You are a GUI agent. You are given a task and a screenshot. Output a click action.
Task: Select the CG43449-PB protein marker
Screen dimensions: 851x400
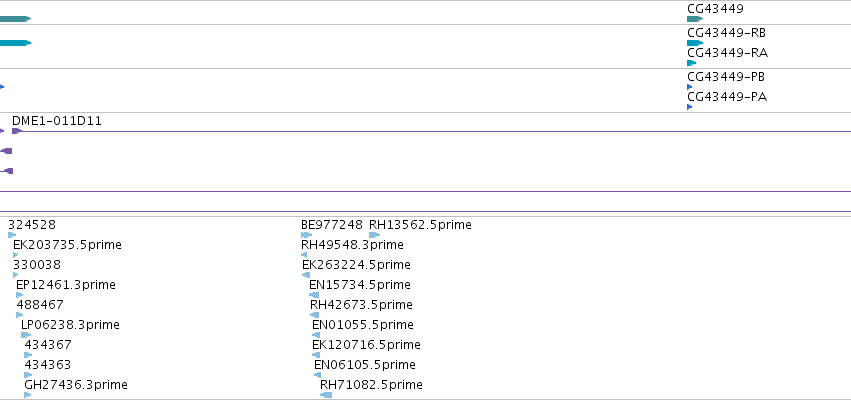coord(690,87)
